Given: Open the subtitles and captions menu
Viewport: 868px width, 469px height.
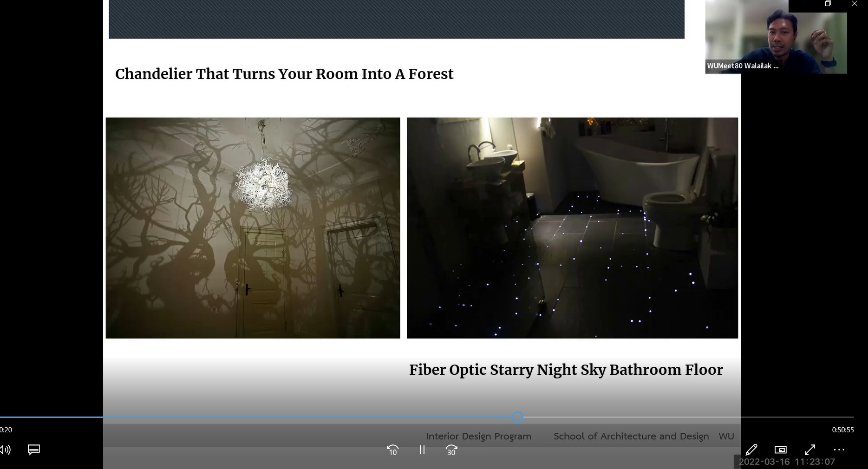Looking at the screenshot, I should 34,449.
